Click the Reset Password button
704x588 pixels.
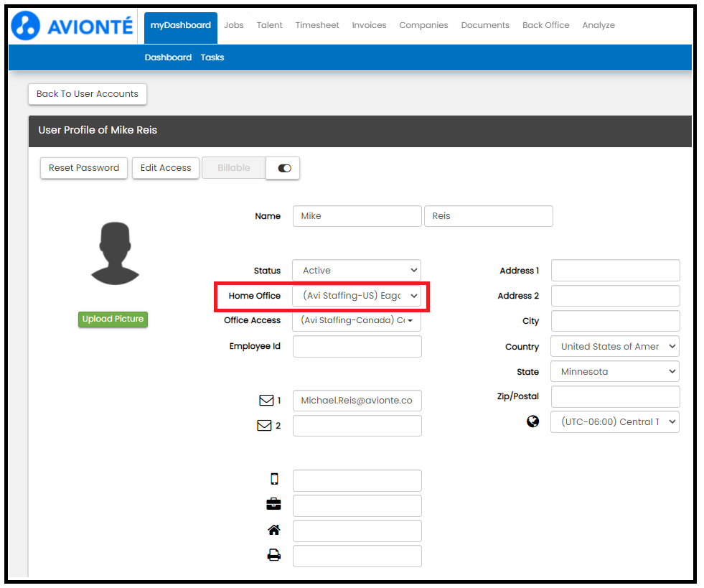click(x=84, y=168)
